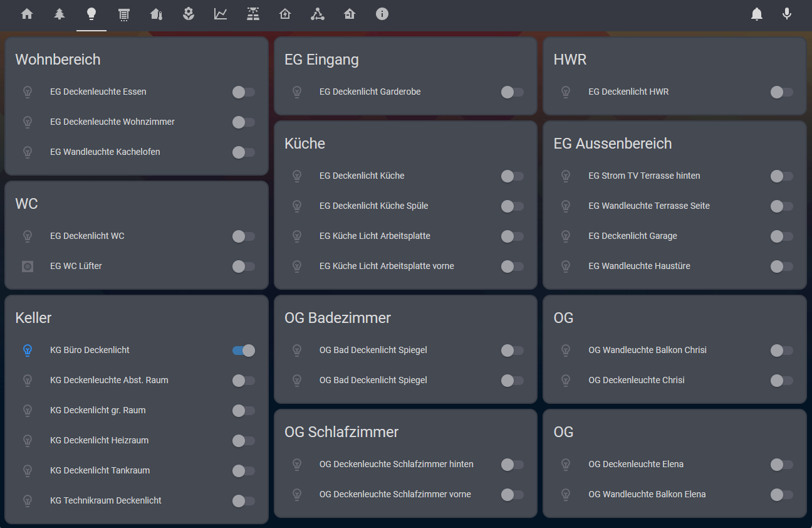Open the solar panel tab
Screen dimensions: 812x528
(253, 14)
